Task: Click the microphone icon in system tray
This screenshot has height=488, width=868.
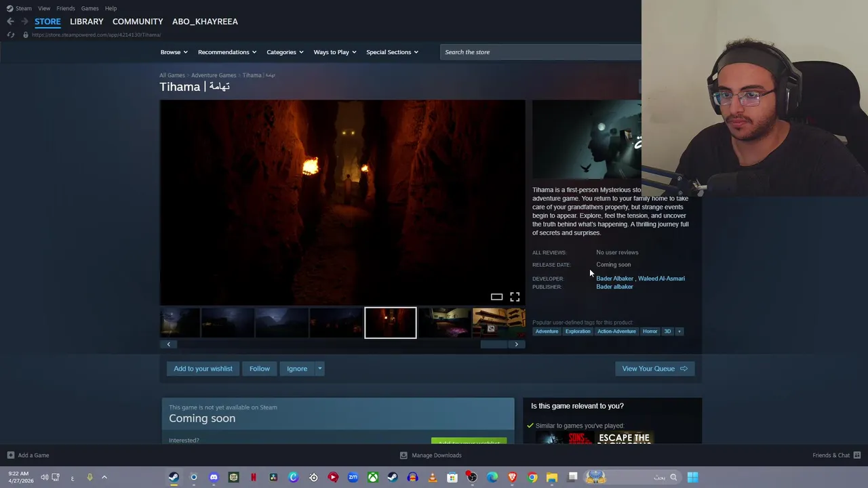Action: pos(90,477)
